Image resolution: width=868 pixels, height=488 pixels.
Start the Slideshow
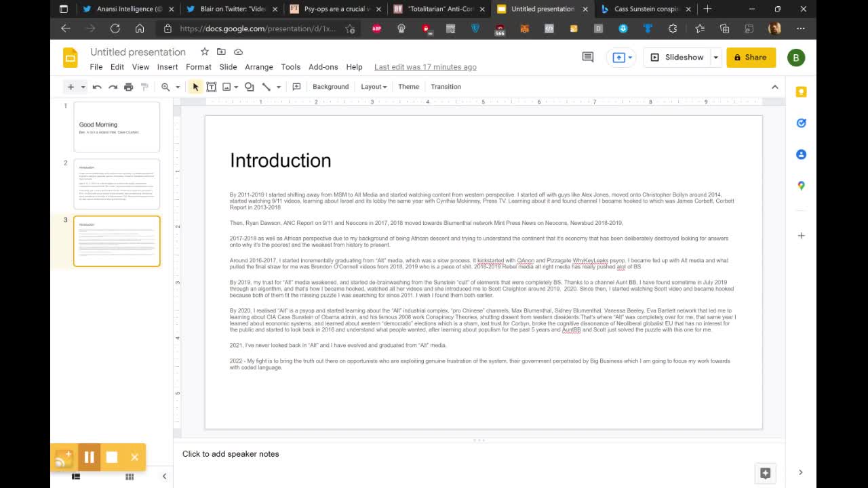(677, 58)
